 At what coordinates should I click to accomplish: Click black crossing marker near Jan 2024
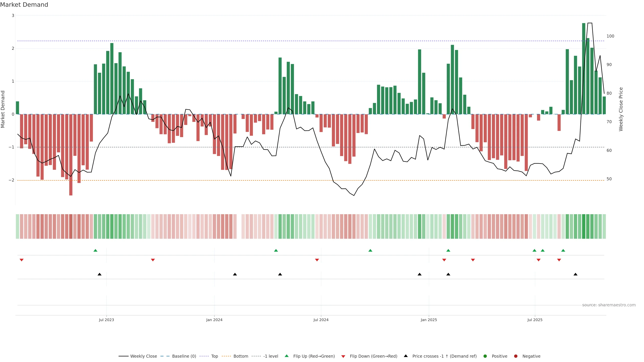coord(235,274)
